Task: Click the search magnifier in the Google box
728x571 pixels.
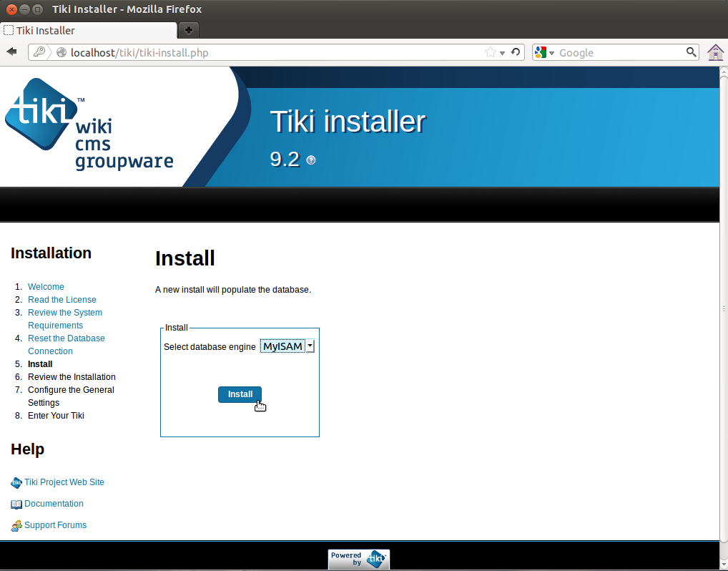Action: click(691, 52)
